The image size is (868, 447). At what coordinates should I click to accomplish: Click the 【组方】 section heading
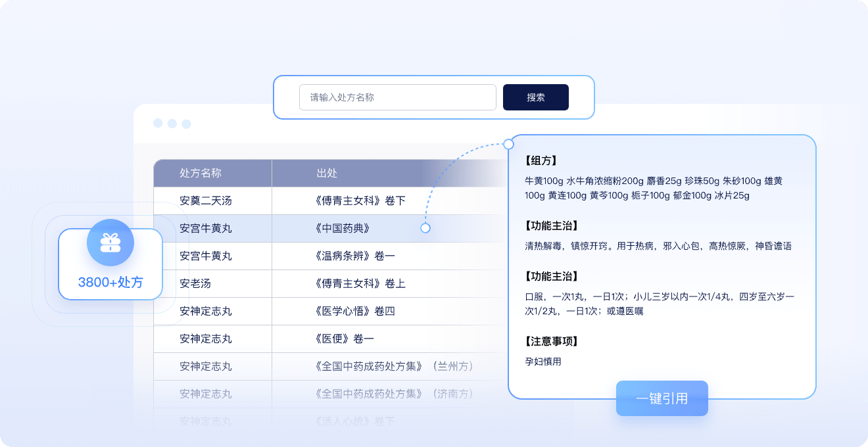pyautogui.click(x=541, y=160)
